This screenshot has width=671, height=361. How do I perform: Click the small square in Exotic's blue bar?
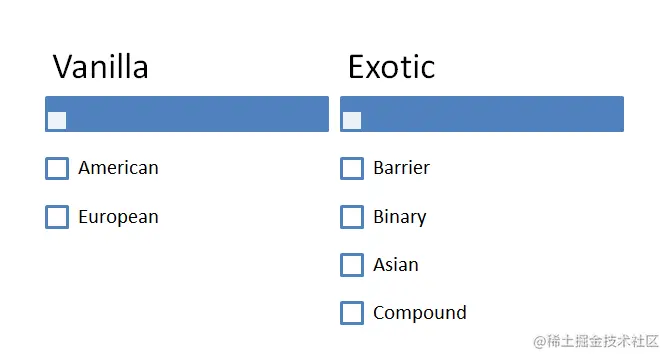352,121
